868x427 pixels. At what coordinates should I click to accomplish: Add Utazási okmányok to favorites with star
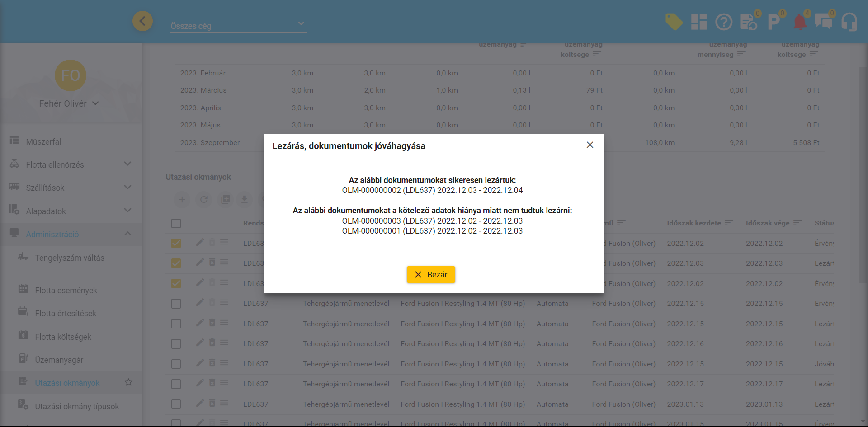(128, 382)
